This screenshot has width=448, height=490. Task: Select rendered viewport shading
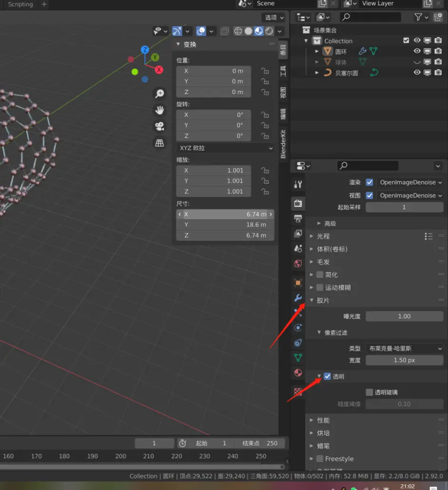pos(269,31)
